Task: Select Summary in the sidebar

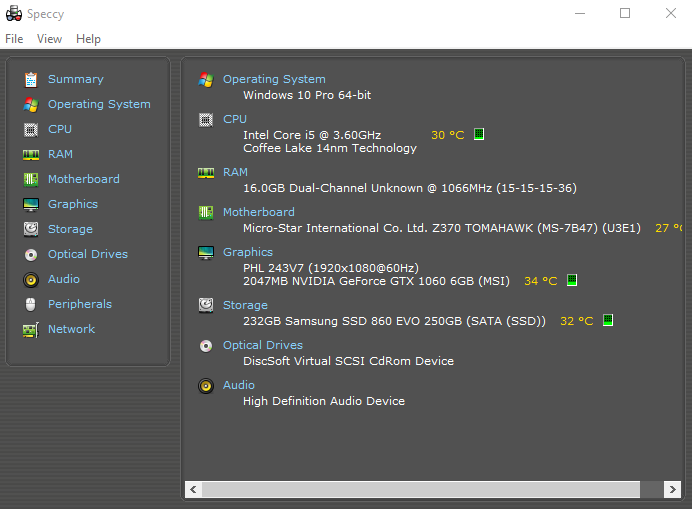Action: click(x=75, y=79)
